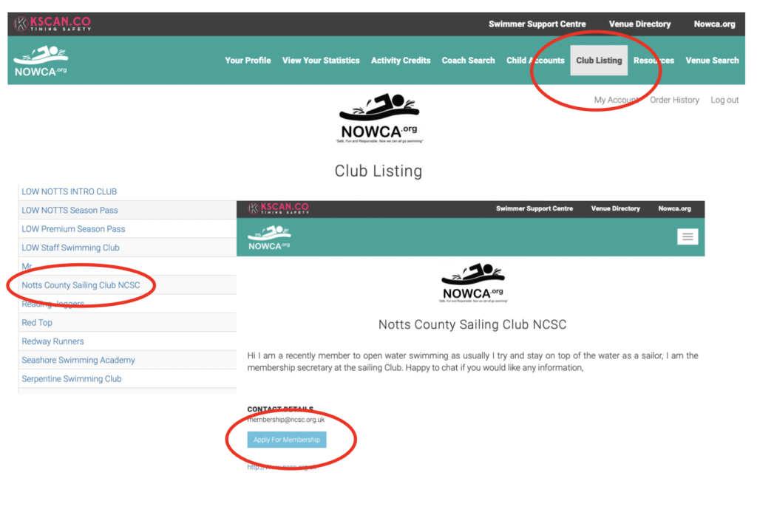Click Nowca.org in inset page
This screenshot has height=532, width=757.
[674, 208]
